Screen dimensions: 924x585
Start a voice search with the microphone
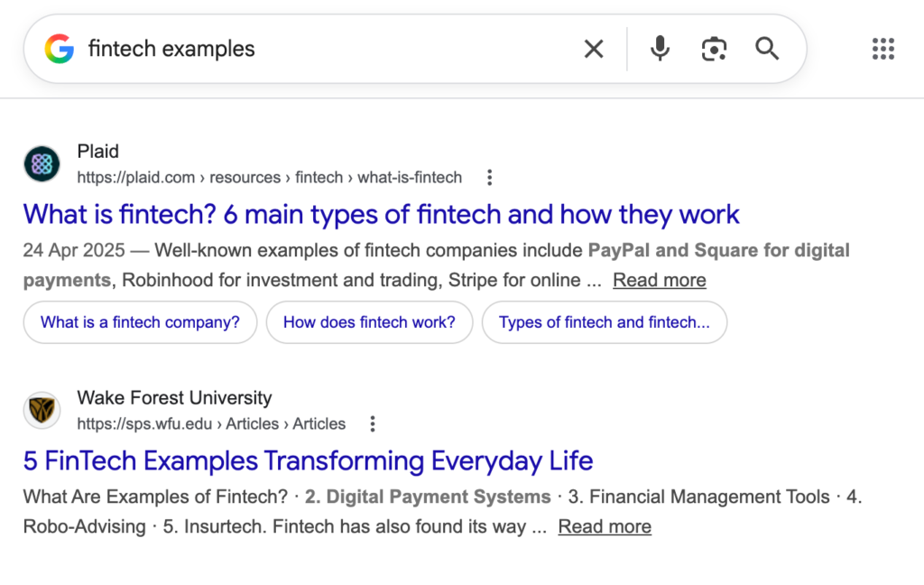click(660, 49)
